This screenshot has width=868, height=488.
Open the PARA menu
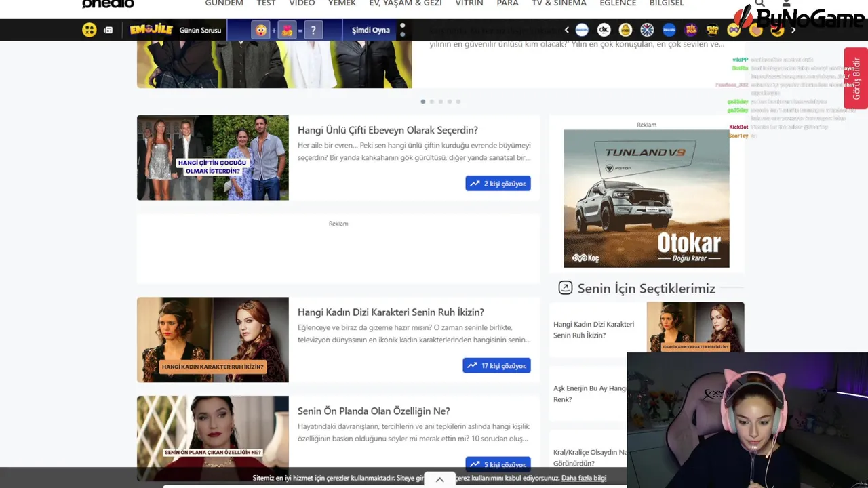point(507,3)
